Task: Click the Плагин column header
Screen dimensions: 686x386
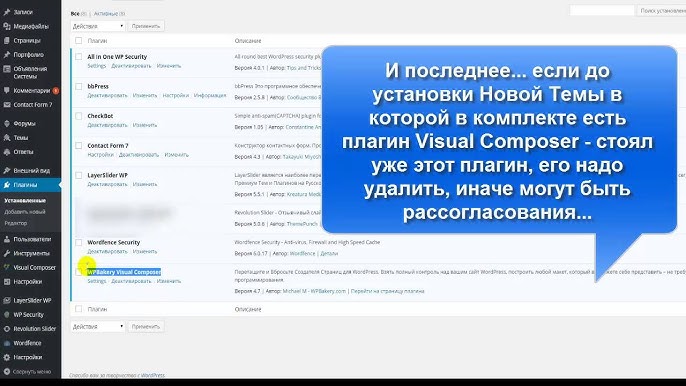Action: tap(97, 41)
